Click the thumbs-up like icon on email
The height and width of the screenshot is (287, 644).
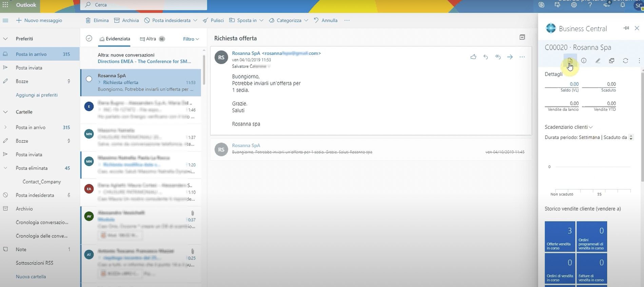pyautogui.click(x=473, y=57)
